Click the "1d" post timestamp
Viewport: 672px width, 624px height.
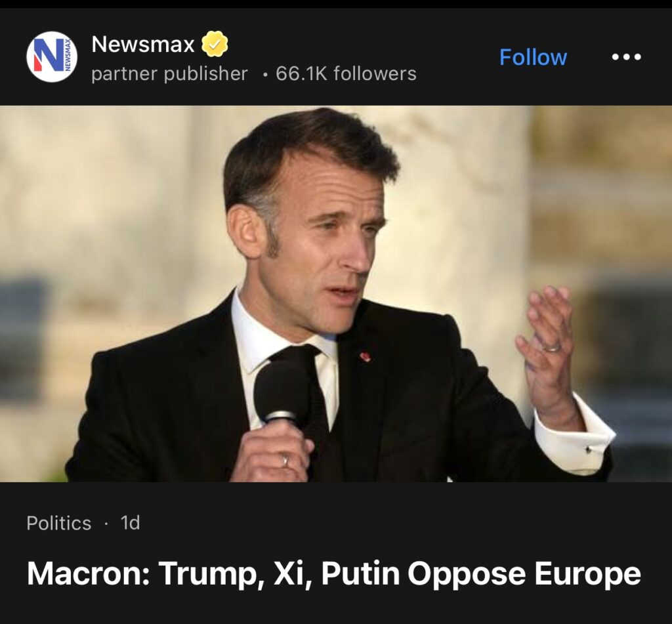point(131,523)
